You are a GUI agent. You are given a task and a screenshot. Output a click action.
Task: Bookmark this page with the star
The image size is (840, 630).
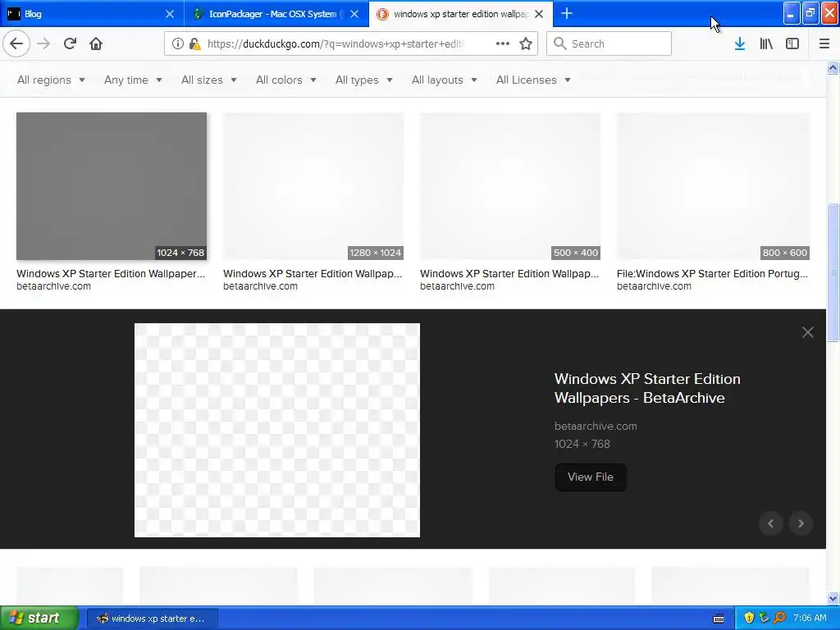tap(526, 43)
